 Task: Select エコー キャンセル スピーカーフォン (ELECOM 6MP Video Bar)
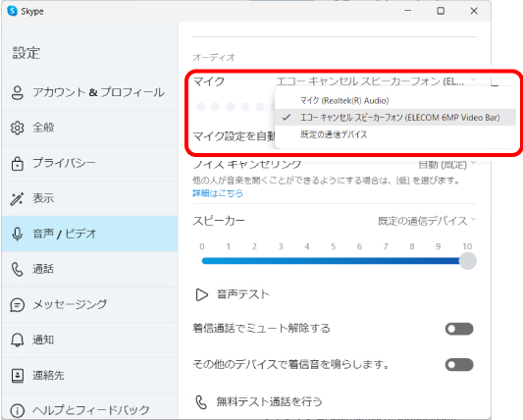click(395, 118)
